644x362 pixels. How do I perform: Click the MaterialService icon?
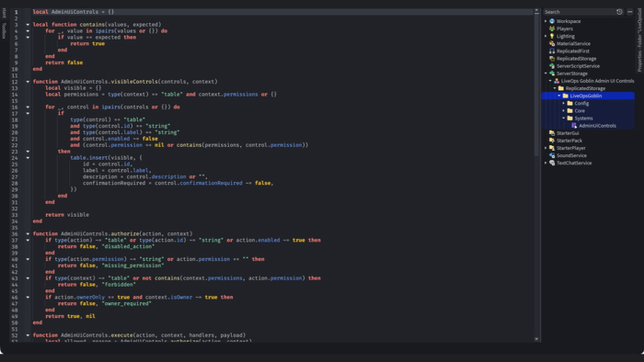point(552,43)
